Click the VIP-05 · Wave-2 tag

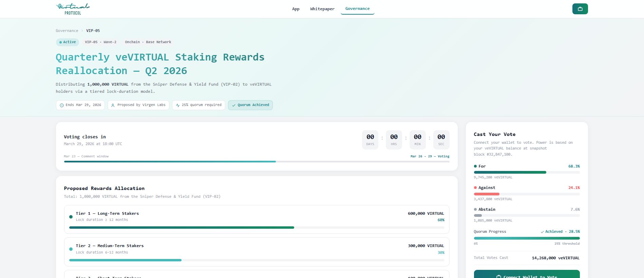click(x=100, y=42)
